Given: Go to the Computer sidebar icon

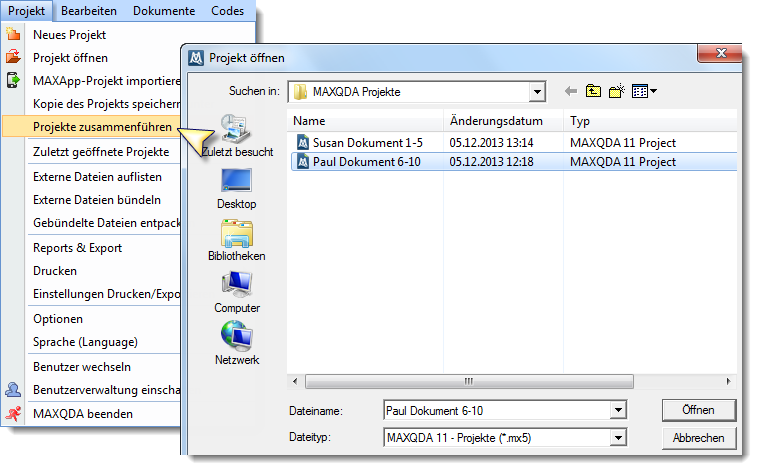Looking at the screenshot, I should point(237,287).
